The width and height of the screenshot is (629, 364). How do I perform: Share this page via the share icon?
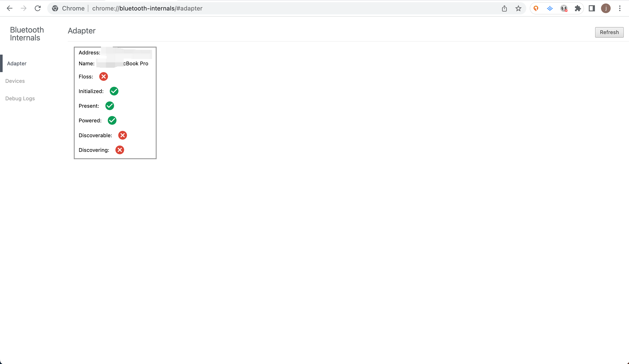point(504,8)
